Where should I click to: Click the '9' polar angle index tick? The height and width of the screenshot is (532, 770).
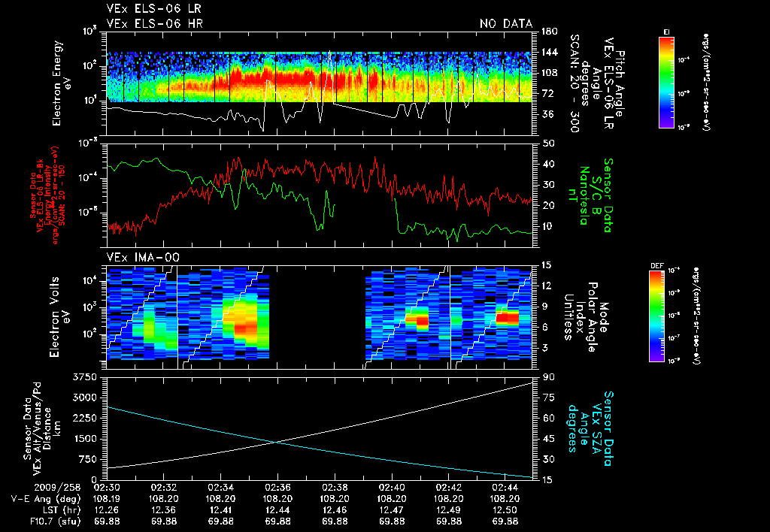(544, 307)
